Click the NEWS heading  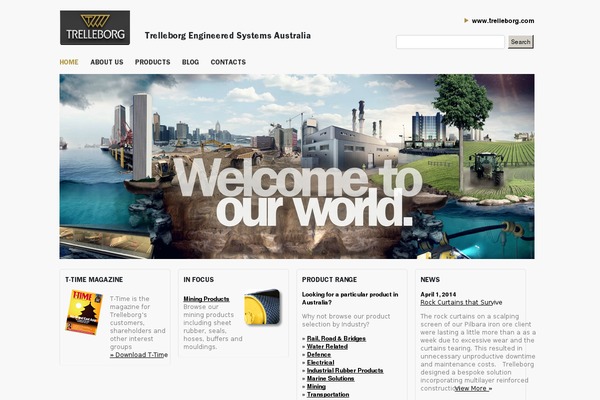(430, 280)
